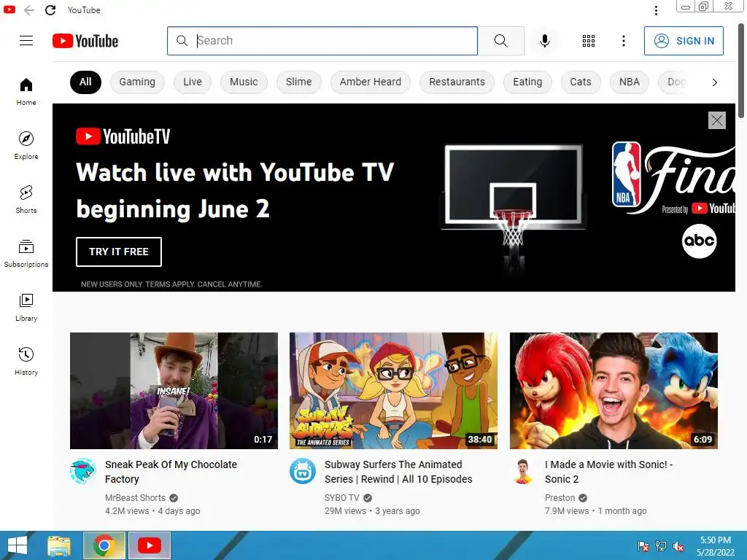
Task: Go to Home in sidebar
Action: coord(26,91)
